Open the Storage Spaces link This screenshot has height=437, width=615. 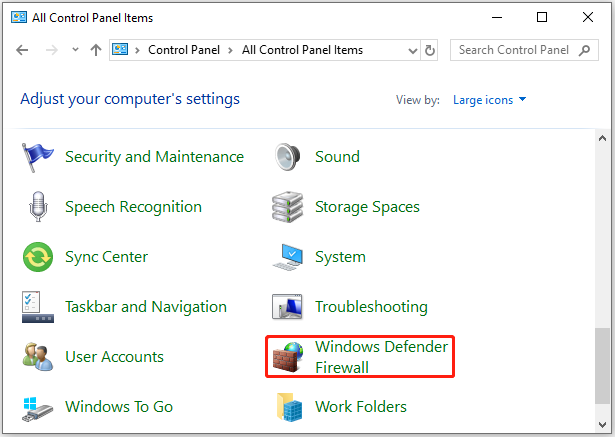[367, 207]
